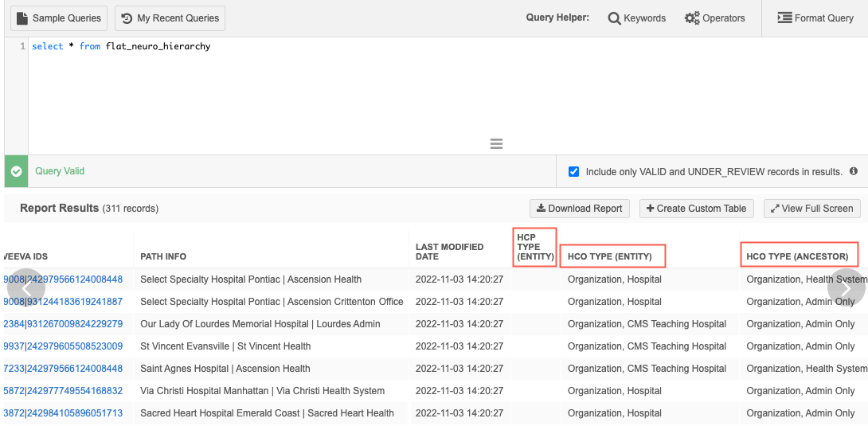Open My Recent Queries
This screenshot has width=868, height=426.
pyautogui.click(x=170, y=18)
